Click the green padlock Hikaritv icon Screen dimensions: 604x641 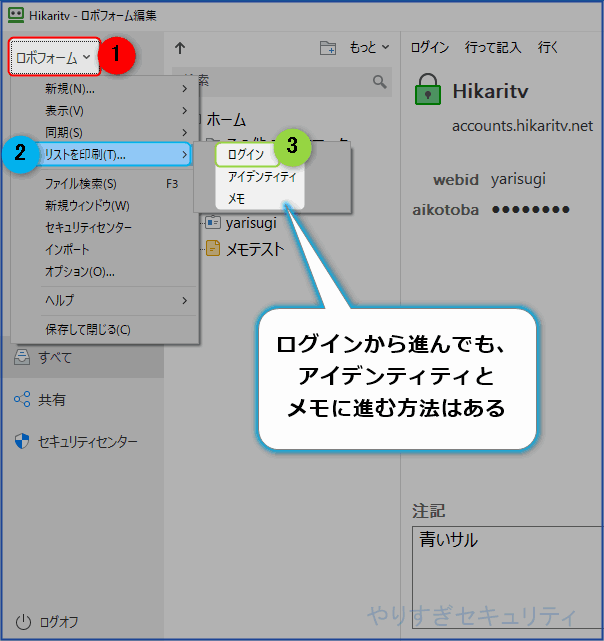(x=428, y=90)
